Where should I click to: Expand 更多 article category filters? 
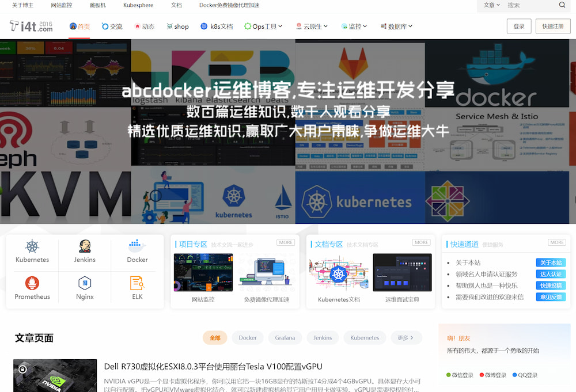(x=406, y=338)
